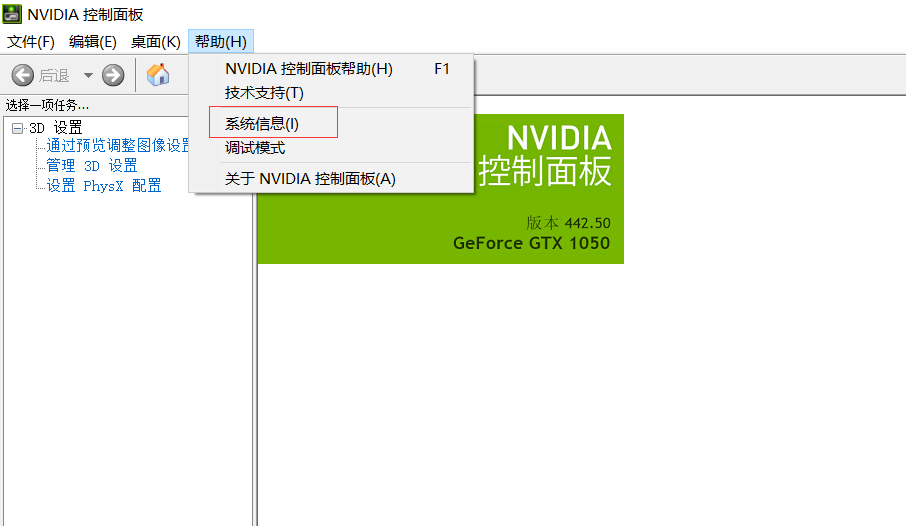The image size is (906, 526).
Task: Select the 3D 设置 tree label
Action: pos(55,128)
